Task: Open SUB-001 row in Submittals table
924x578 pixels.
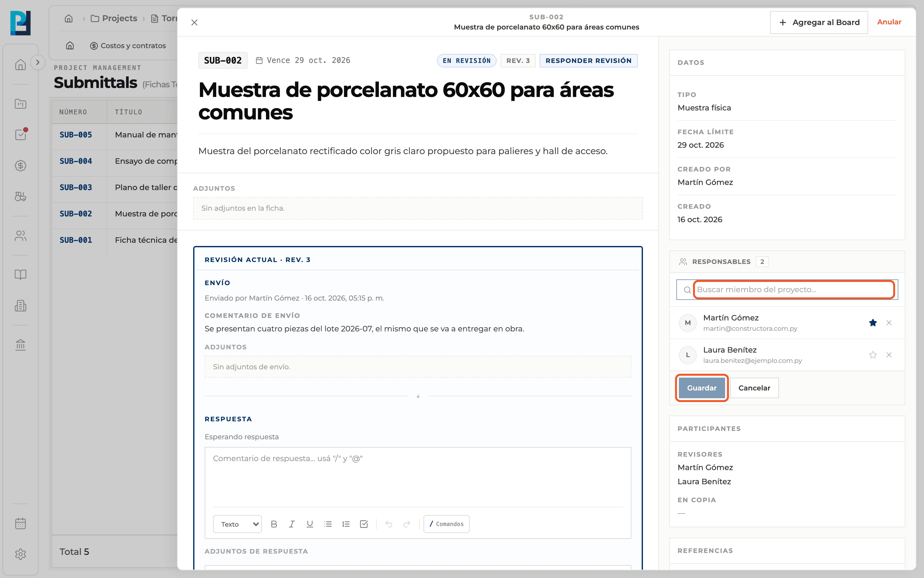Action: (115, 240)
